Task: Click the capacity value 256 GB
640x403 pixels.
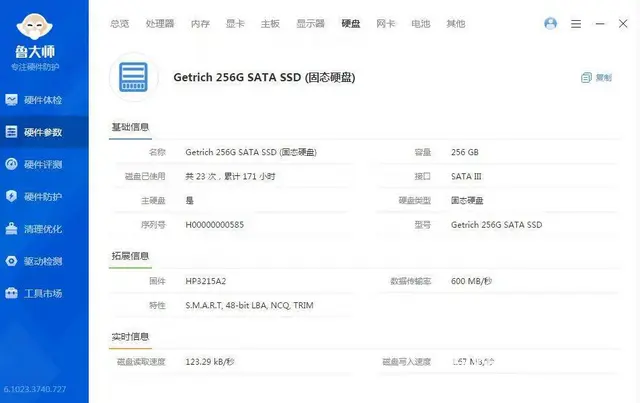Action: tap(464, 152)
